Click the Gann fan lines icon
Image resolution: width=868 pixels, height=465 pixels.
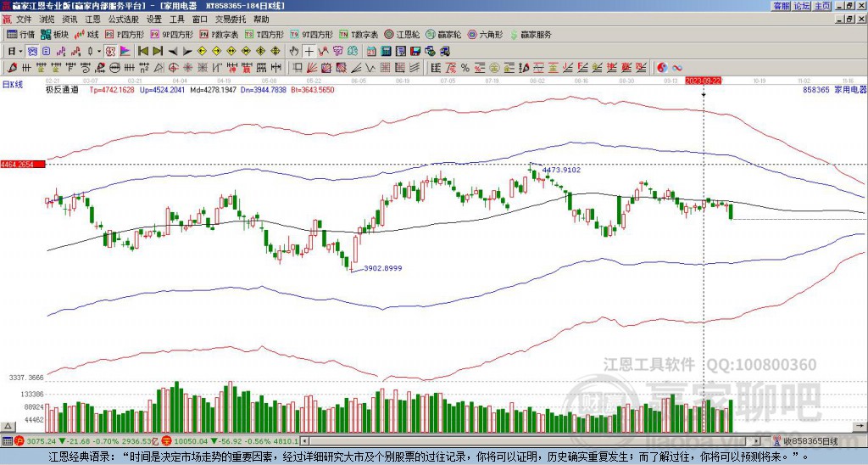312,68
